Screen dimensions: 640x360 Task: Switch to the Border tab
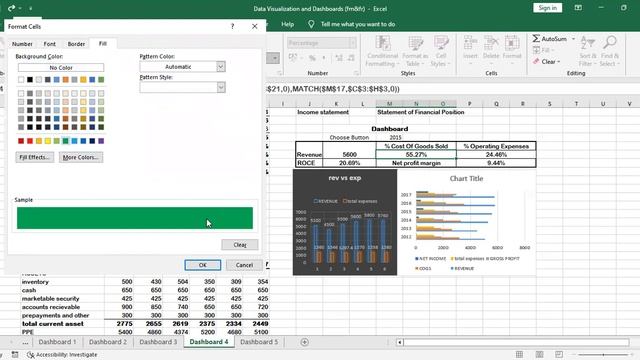(x=76, y=44)
